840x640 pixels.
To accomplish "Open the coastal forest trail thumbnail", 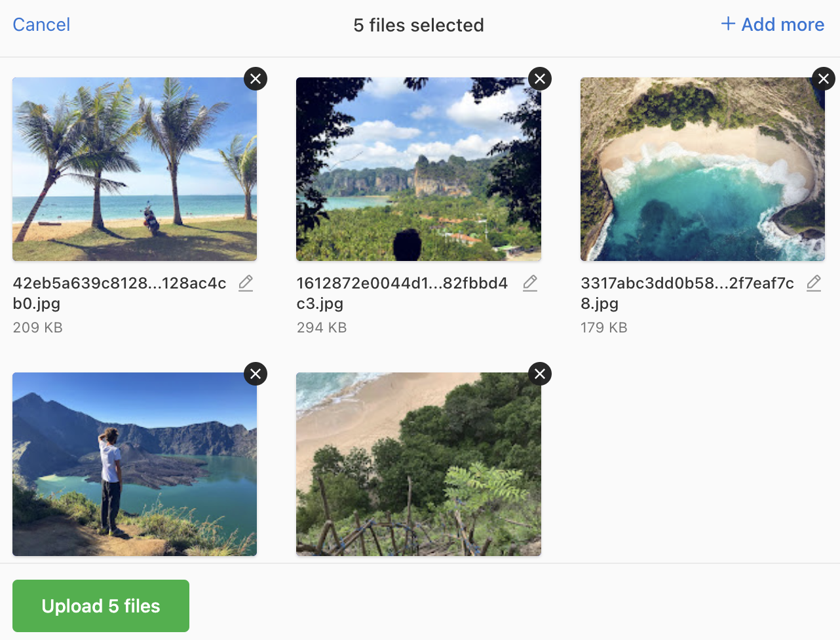I will coord(418,464).
